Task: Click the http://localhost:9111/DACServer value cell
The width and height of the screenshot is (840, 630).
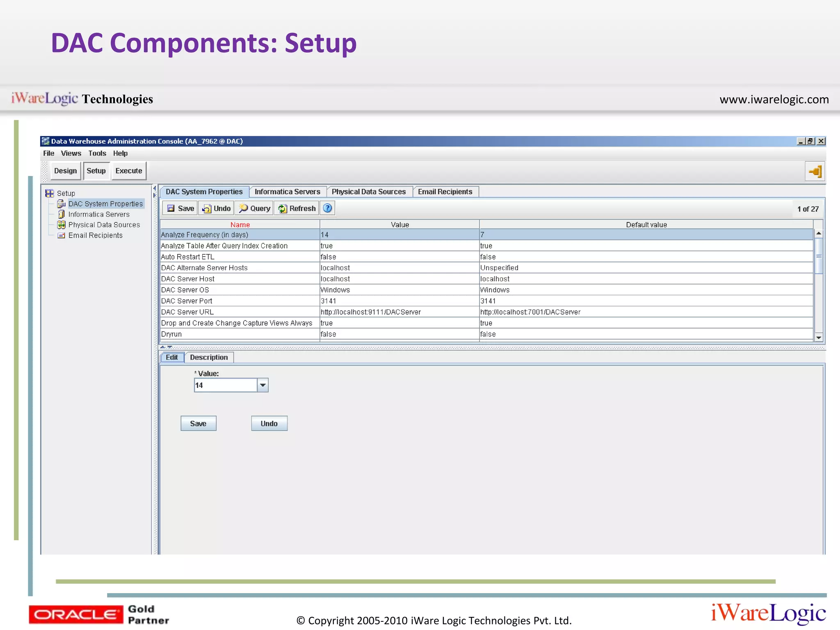Action: tap(399, 312)
